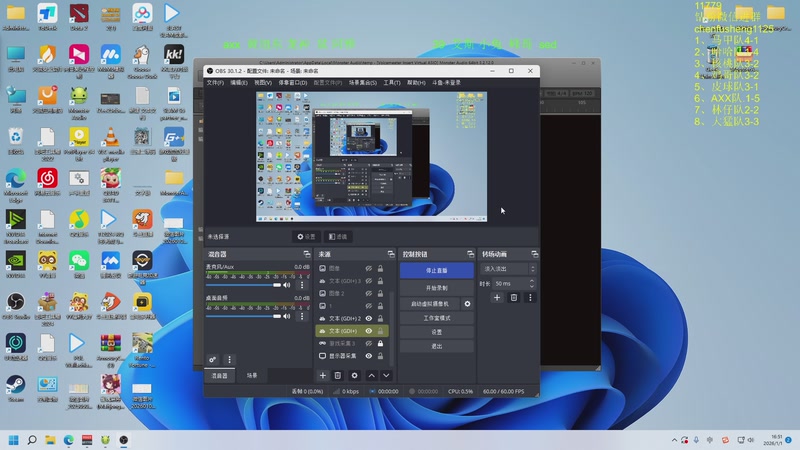Lock toggle for 显示器采集 source

[x=380, y=356]
